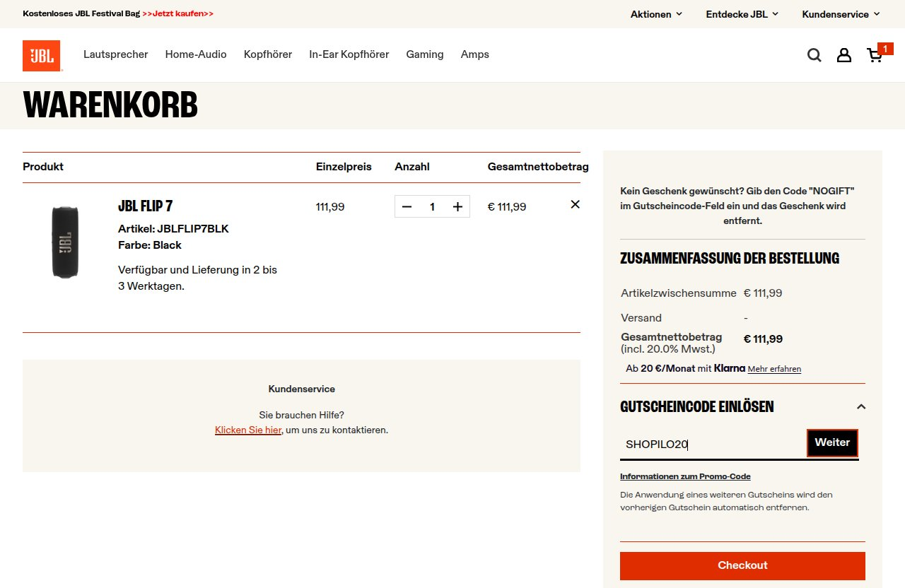The image size is (905, 588).
Task: Remove JBL Flip 7 from cart
Action: tap(575, 204)
